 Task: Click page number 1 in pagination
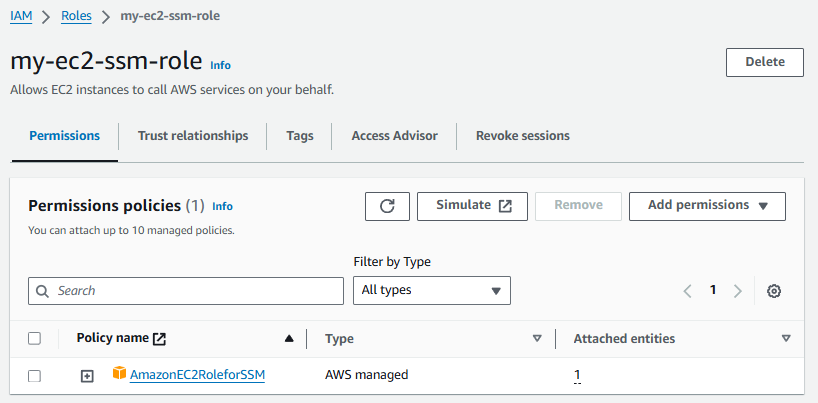(713, 290)
